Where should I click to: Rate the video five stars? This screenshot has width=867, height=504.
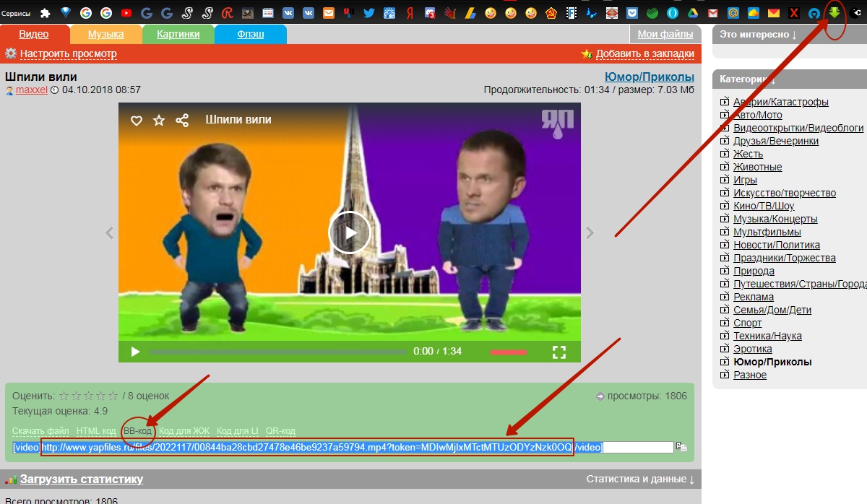pyautogui.click(x=113, y=396)
